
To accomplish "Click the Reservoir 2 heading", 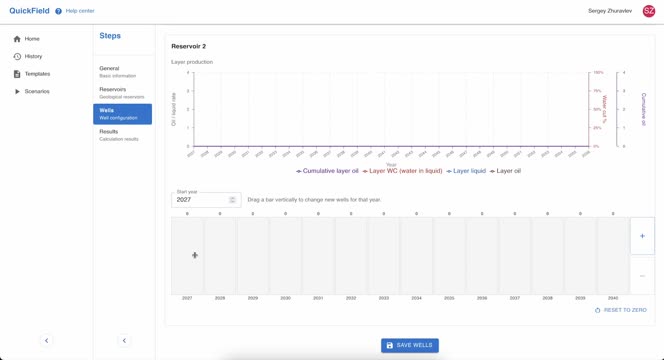I will pyautogui.click(x=188, y=46).
